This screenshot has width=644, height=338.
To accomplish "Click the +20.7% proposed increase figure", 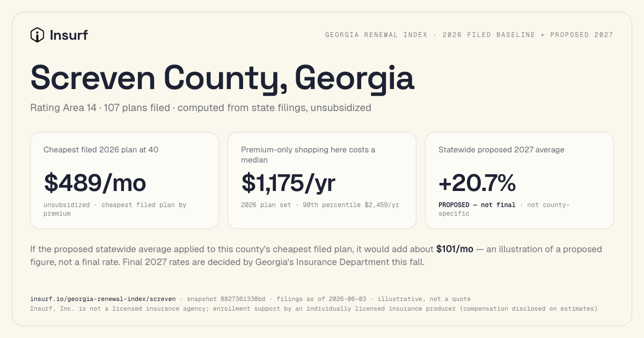I will point(477,183).
